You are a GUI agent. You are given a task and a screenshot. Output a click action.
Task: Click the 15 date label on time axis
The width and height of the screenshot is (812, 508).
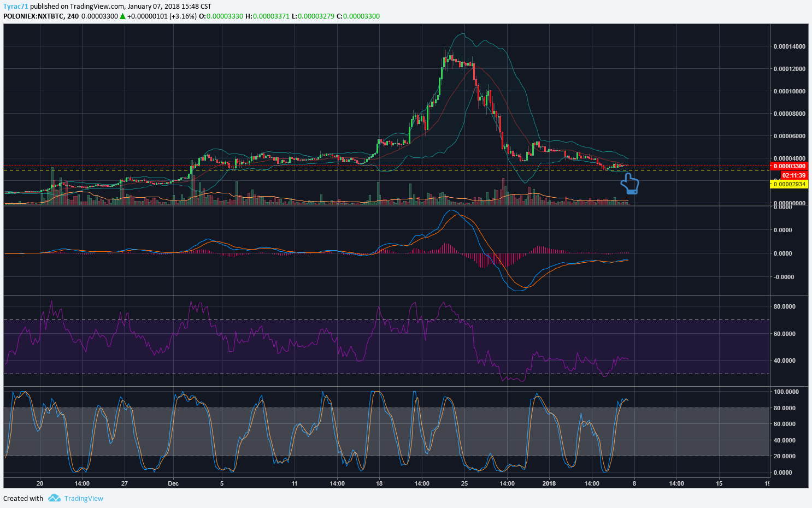pos(719,483)
